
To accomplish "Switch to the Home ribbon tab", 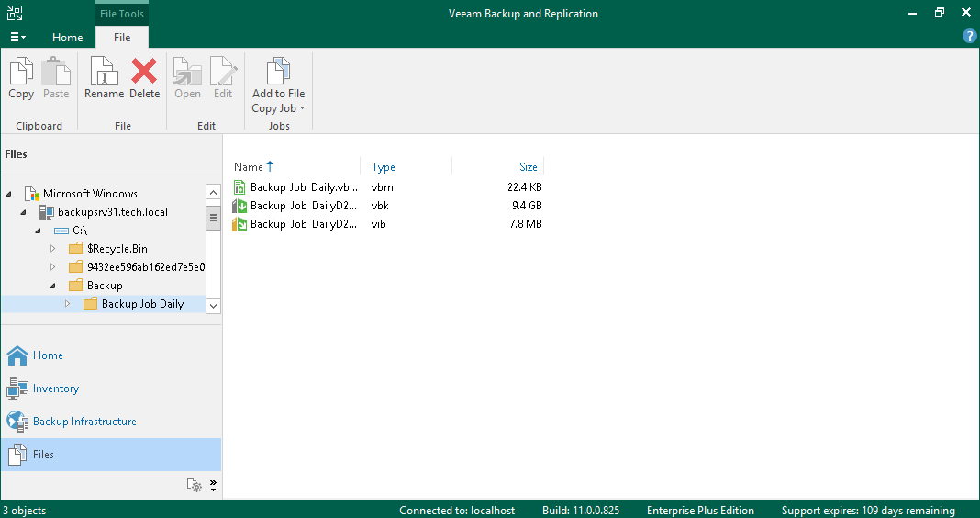I will point(68,38).
